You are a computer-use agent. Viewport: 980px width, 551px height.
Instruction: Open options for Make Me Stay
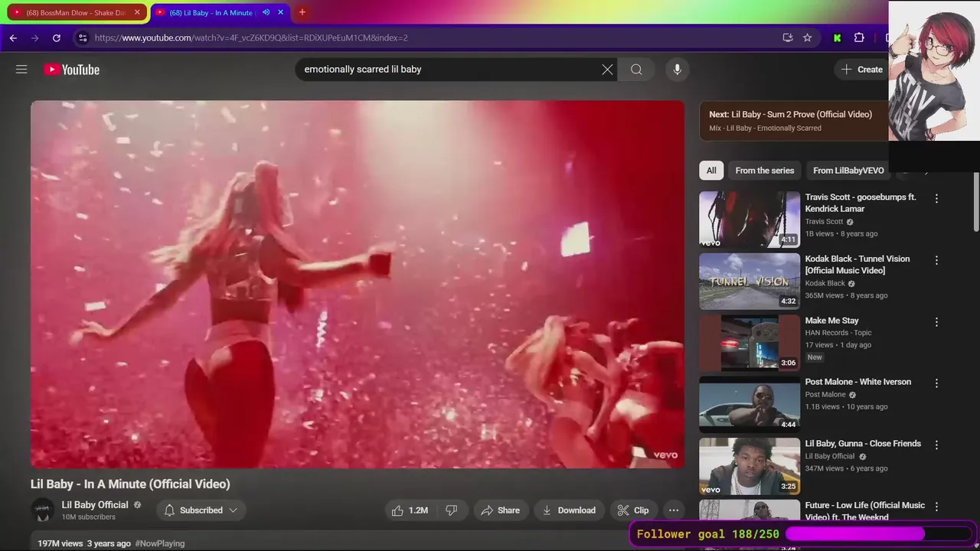coord(936,322)
